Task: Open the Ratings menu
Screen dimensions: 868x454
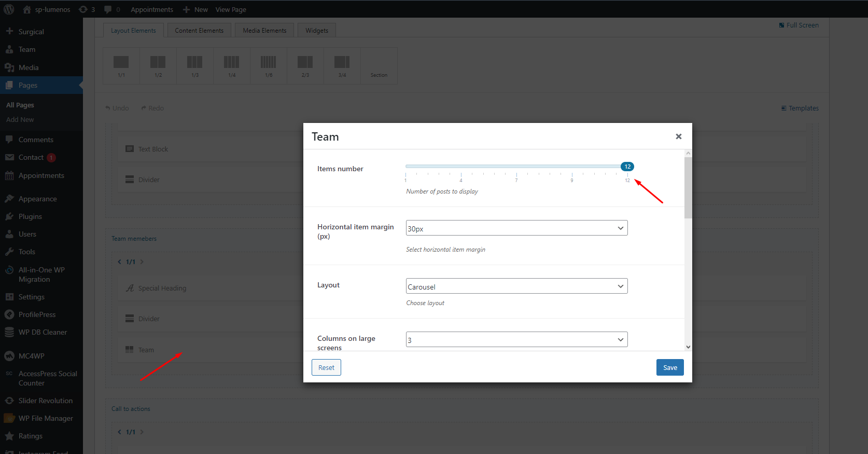Action: 41,436
